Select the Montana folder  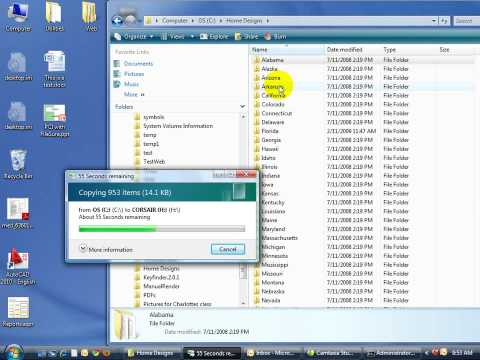coord(273,283)
